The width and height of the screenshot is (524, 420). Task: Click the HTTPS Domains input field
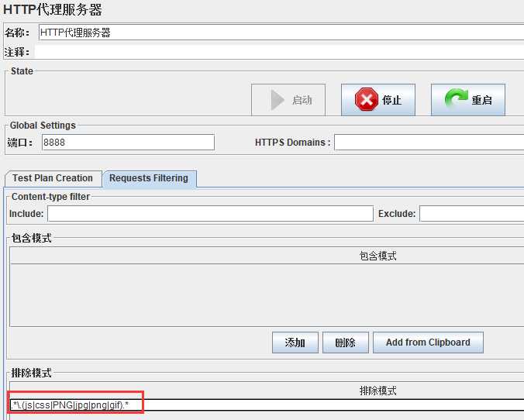click(429, 143)
